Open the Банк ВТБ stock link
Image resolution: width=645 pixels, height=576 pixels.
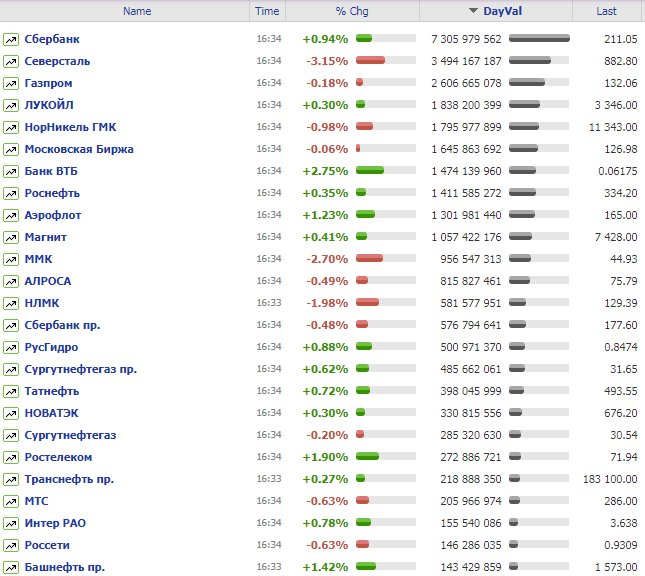coord(54,171)
